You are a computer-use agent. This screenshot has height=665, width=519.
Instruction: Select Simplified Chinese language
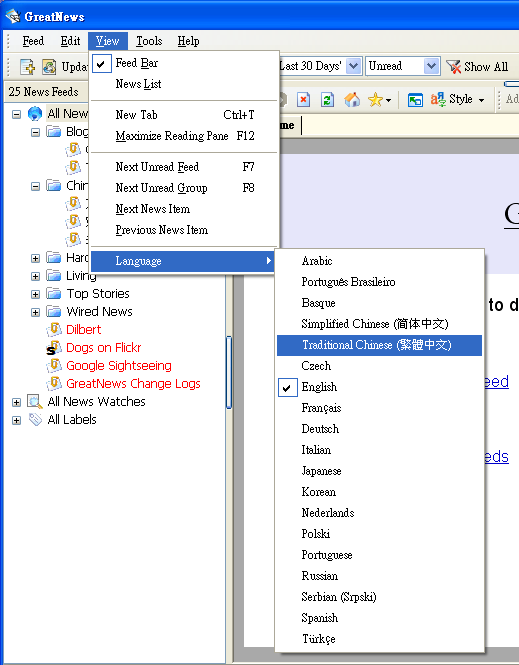[379, 324]
